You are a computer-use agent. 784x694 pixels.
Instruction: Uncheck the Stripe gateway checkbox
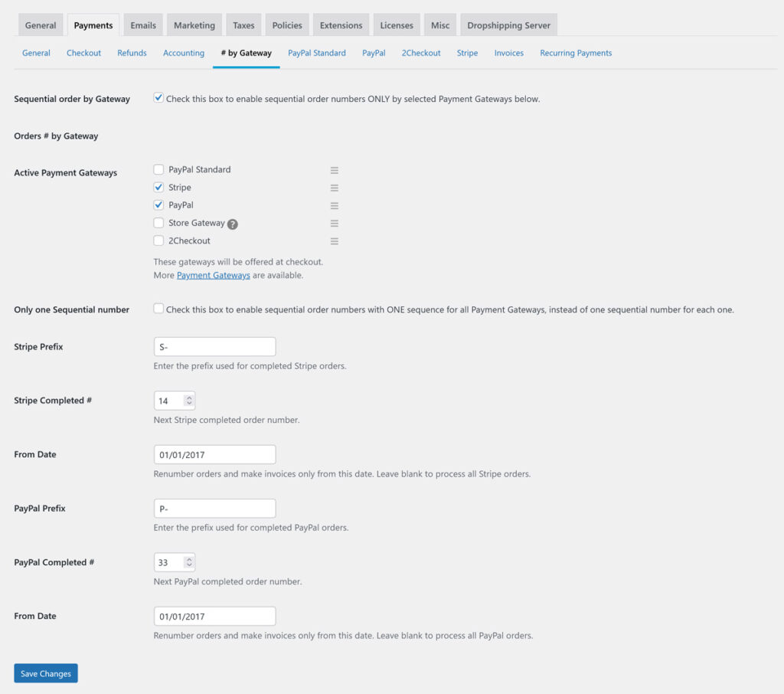point(158,187)
